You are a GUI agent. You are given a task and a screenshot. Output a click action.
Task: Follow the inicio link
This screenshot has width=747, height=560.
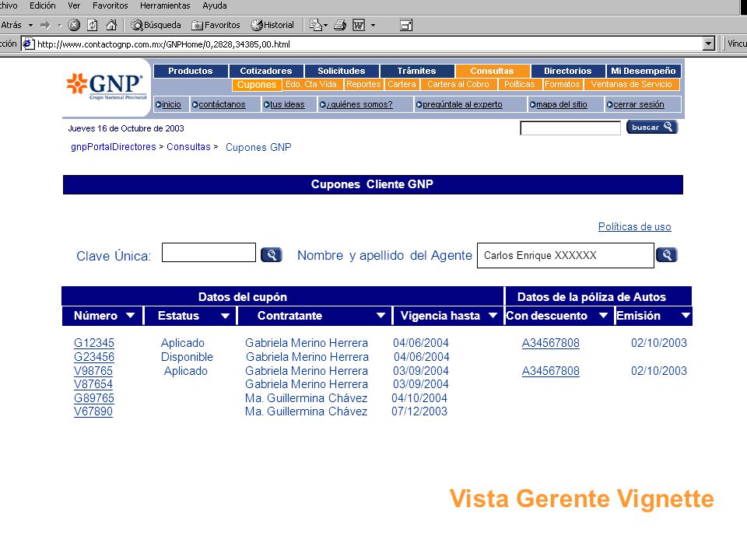[171, 104]
